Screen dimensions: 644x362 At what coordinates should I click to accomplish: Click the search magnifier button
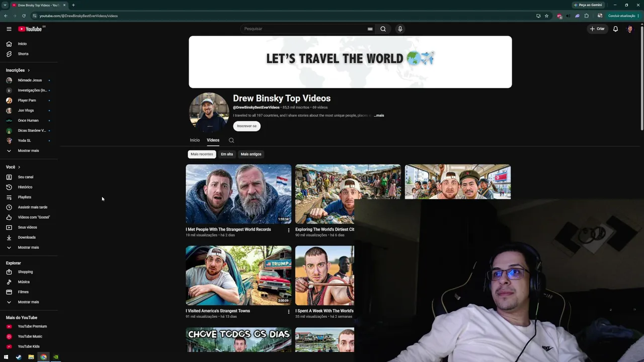click(x=383, y=29)
